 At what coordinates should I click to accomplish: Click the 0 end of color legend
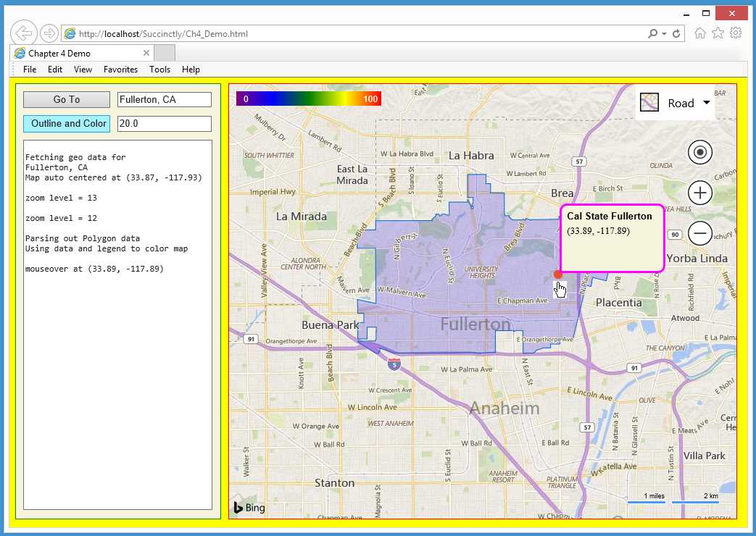pyautogui.click(x=246, y=99)
